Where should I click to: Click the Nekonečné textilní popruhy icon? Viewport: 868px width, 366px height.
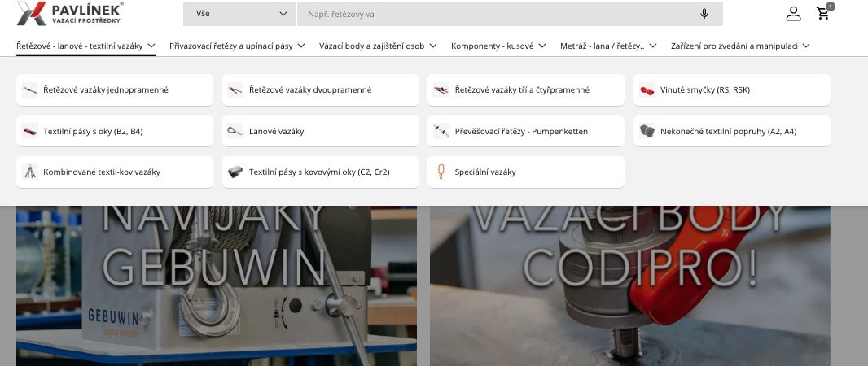point(647,131)
